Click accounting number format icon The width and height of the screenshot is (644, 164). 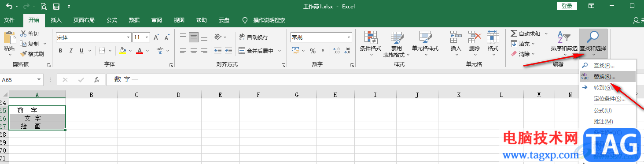(x=295, y=51)
